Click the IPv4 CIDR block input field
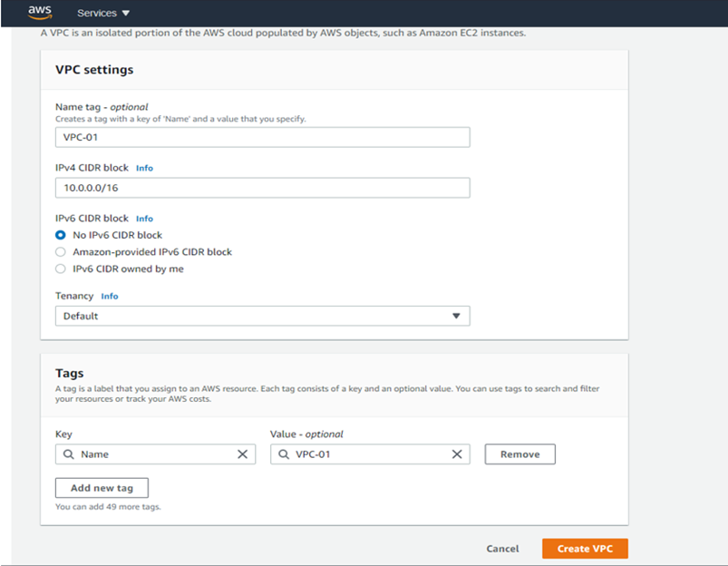The width and height of the screenshot is (728, 566). pyautogui.click(x=263, y=188)
